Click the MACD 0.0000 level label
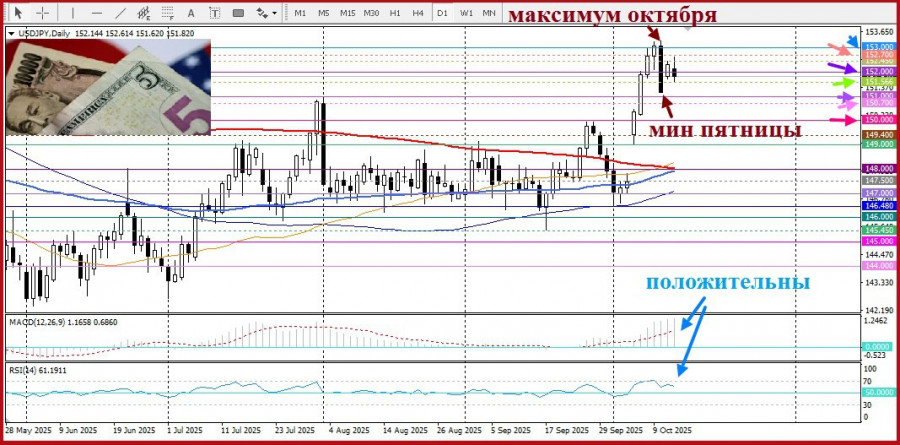Image resolution: width=900 pixels, height=445 pixels. click(x=879, y=347)
